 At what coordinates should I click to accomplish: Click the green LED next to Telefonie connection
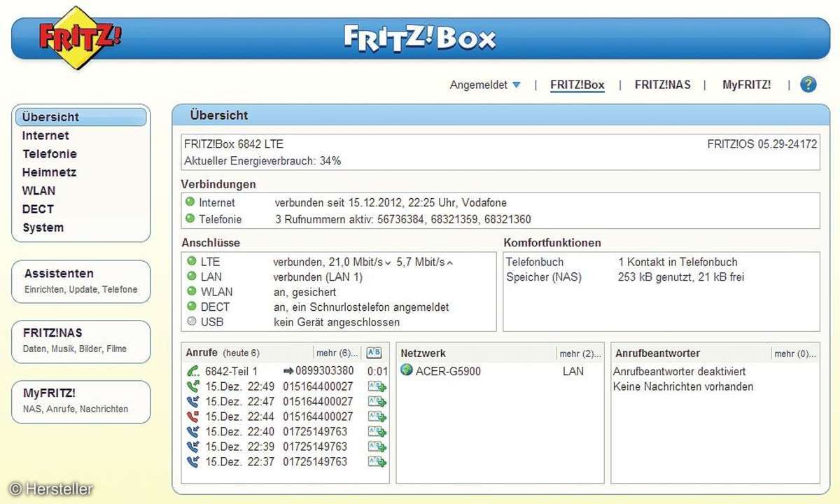190,218
